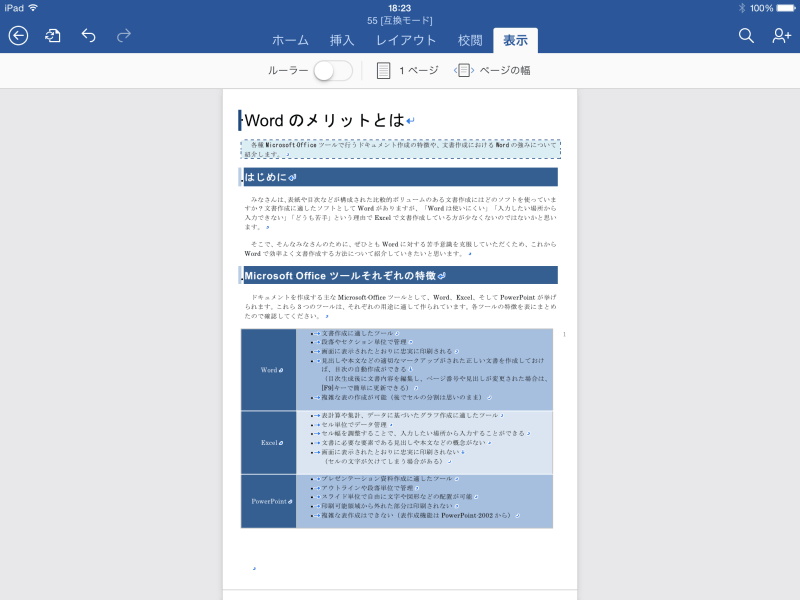Switch to the ホーム tab
This screenshot has width=800, height=600.
click(x=290, y=40)
